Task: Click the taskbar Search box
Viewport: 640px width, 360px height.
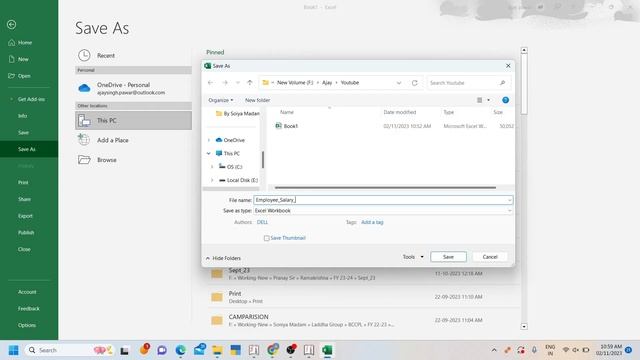Action: coord(68,350)
